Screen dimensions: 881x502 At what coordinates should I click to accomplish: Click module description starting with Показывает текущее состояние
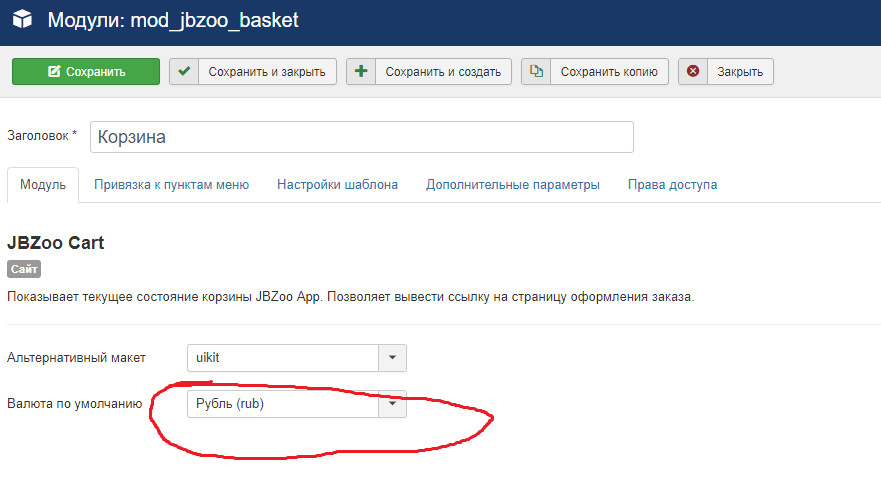(351, 296)
